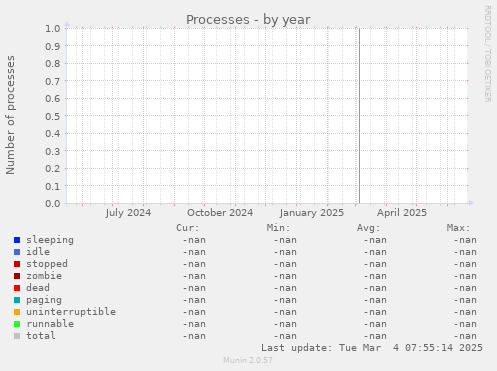The width and height of the screenshot is (497, 371).
Task: Click the dark red zombie legend swatch
Action: (x=17, y=276)
